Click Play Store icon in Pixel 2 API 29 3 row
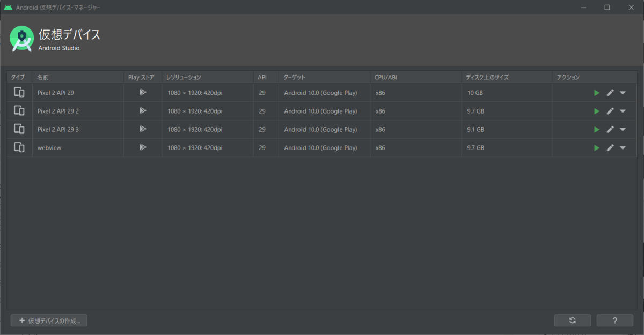 143,129
